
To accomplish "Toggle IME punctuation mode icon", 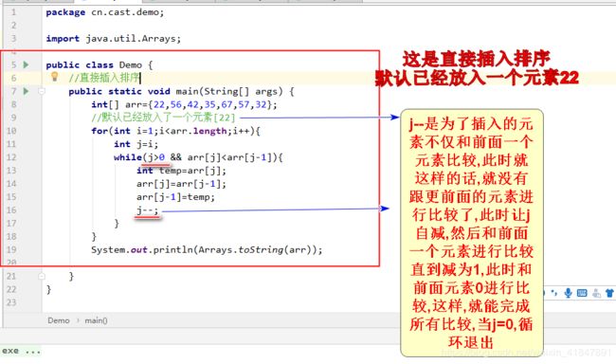I will (554, 293).
